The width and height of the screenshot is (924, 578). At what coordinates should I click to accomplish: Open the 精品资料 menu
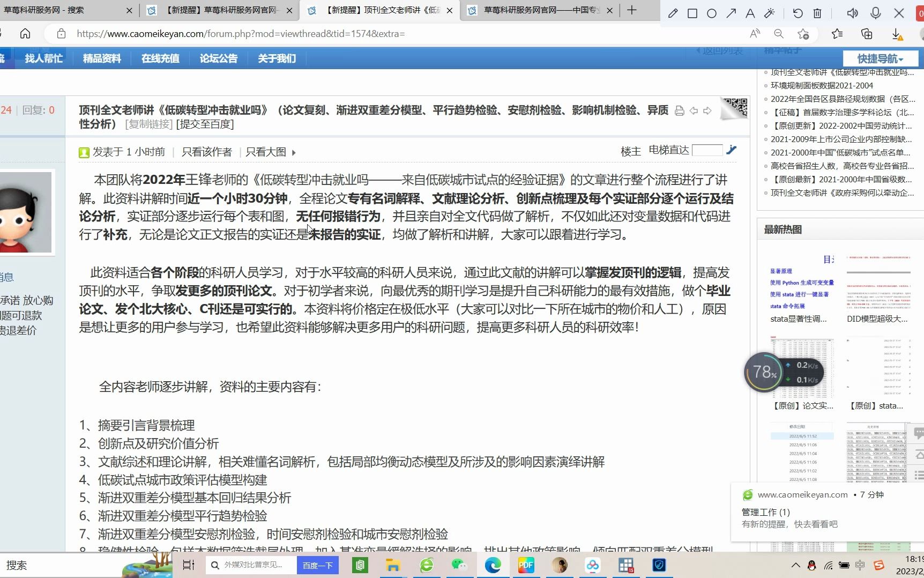(x=102, y=58)
